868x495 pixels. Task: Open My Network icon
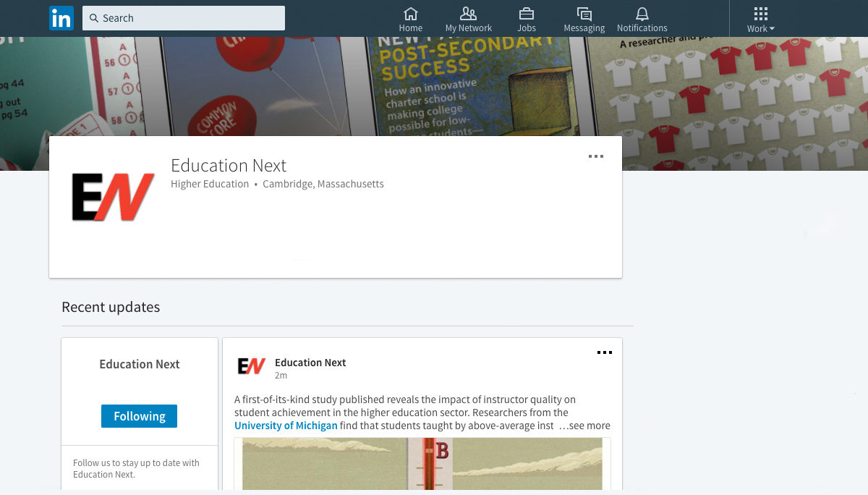(469, 14)
